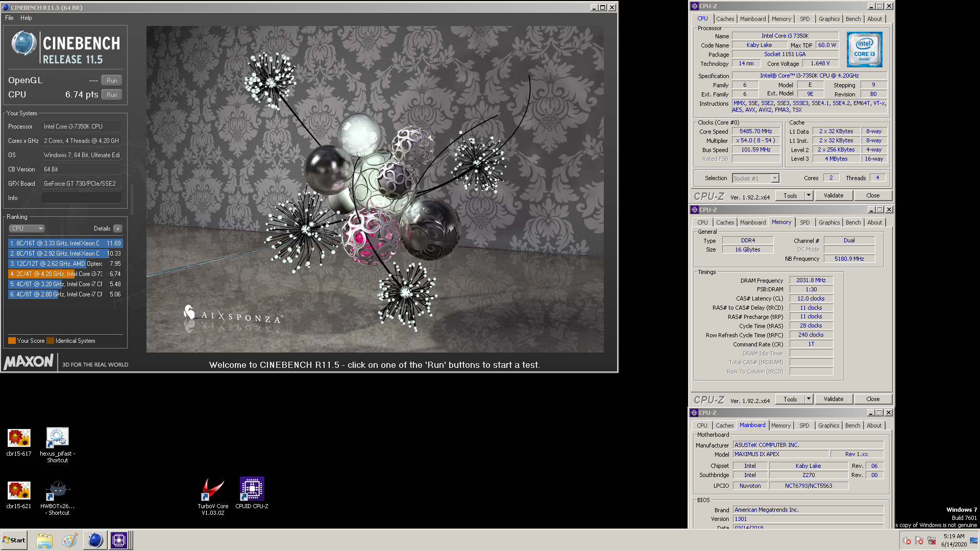
Task: Click Tools button in top CPU-Z window
Action: click(790, 195)
